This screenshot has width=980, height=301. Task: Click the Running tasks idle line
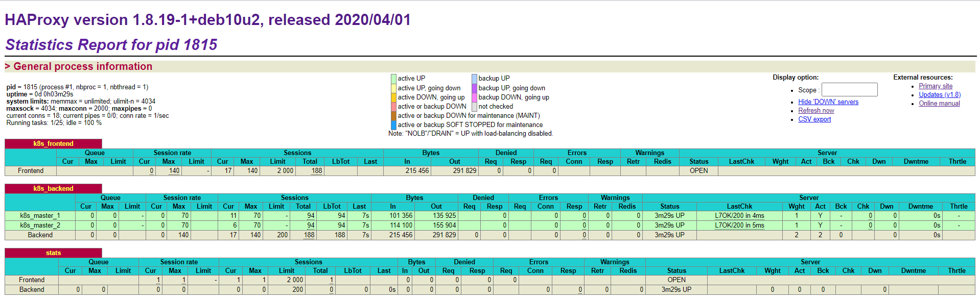pyautogui.click(x=54, y=123)
